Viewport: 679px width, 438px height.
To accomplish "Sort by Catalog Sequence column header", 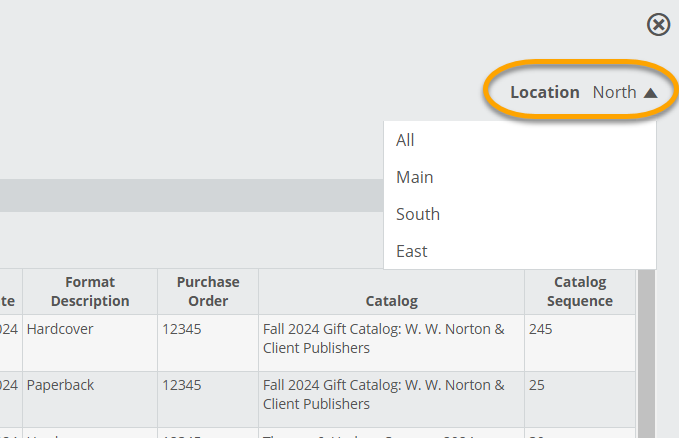I will [580, 291].
